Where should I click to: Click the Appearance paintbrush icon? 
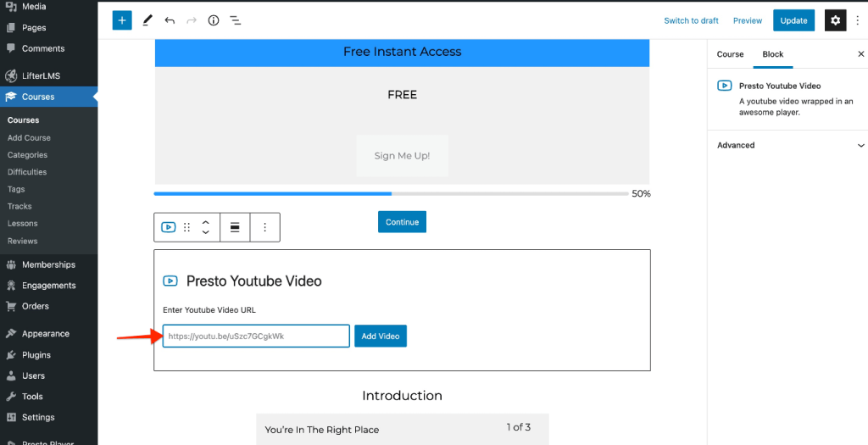(x=10, y=334)
